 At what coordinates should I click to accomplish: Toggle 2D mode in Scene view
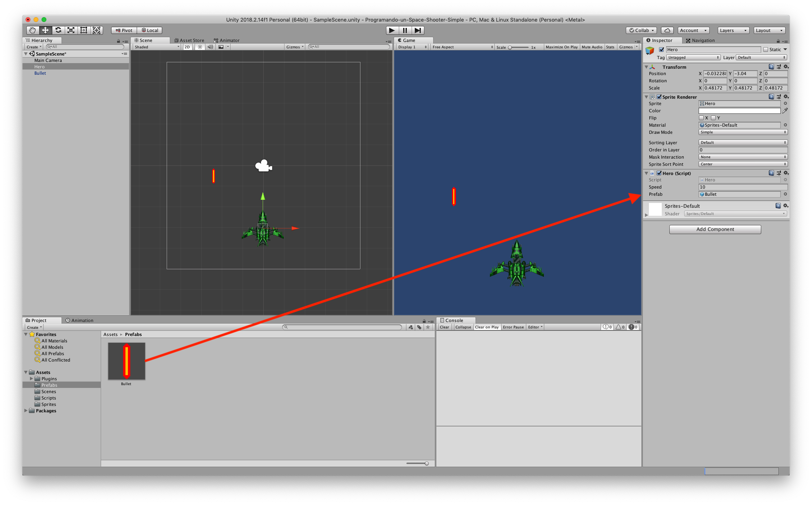pos(187,47)
